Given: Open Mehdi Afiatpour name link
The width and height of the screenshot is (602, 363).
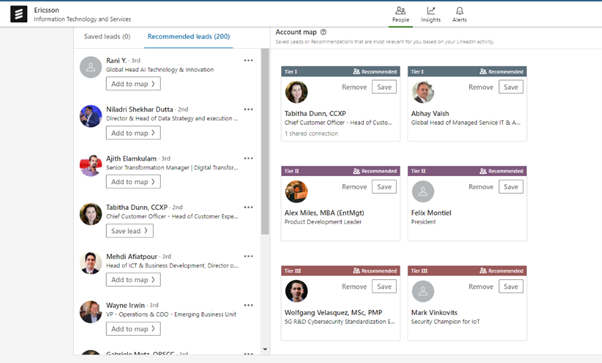Looking at the screenshot, I should [132, 256].
